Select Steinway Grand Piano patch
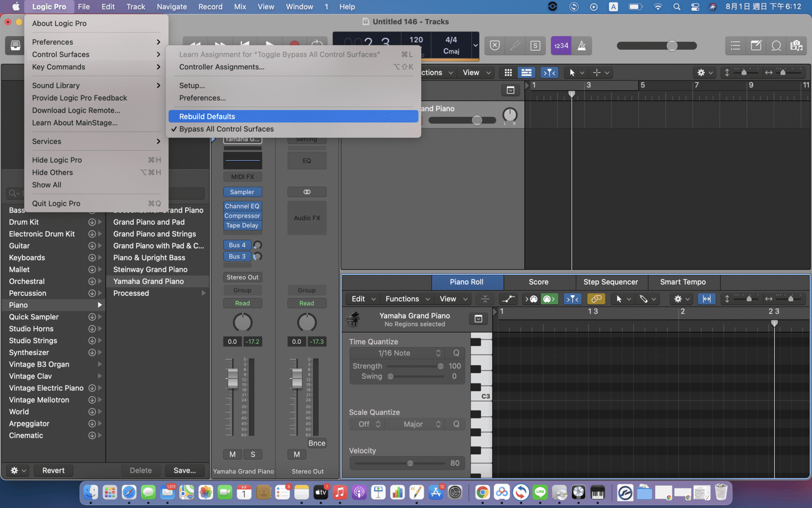Screen dimensions: 812x508 pyautogui.click(x=150, y=269)
